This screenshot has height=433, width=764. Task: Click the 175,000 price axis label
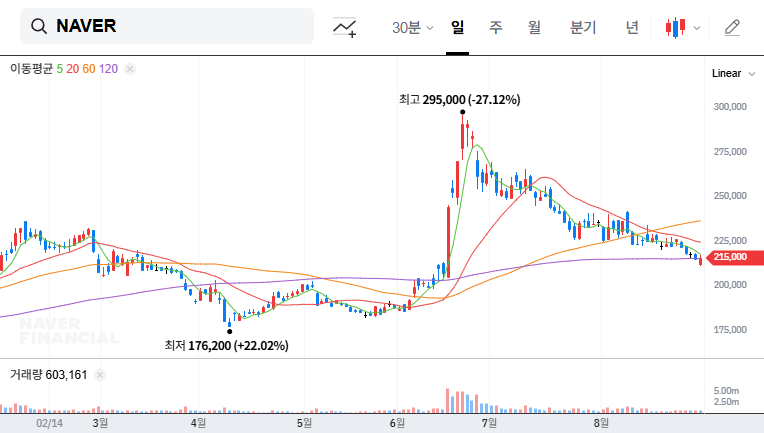tap(730, 330)
